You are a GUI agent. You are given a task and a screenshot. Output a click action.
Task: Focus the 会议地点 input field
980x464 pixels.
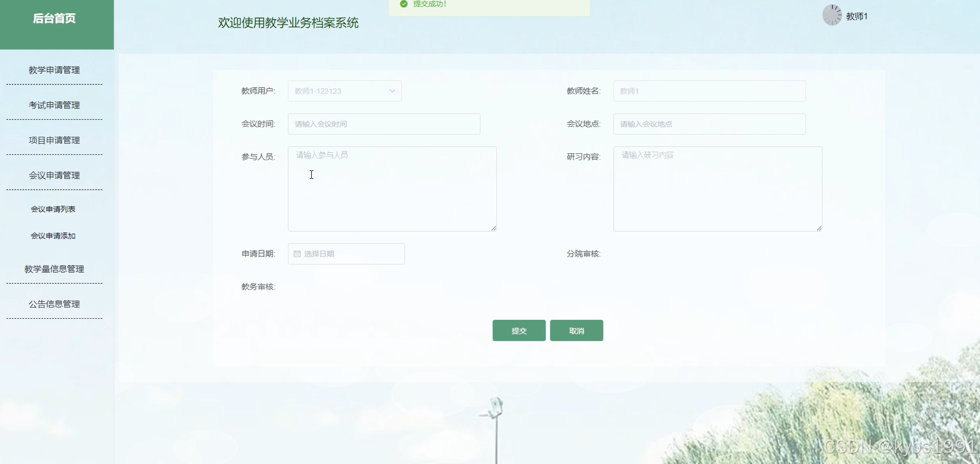click(x=710, y=124)
